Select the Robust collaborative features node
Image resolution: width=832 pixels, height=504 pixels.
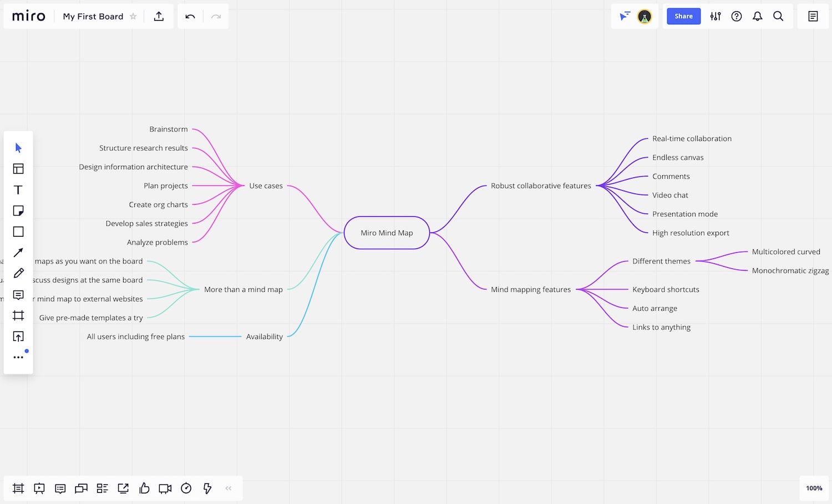pos(541,186)
